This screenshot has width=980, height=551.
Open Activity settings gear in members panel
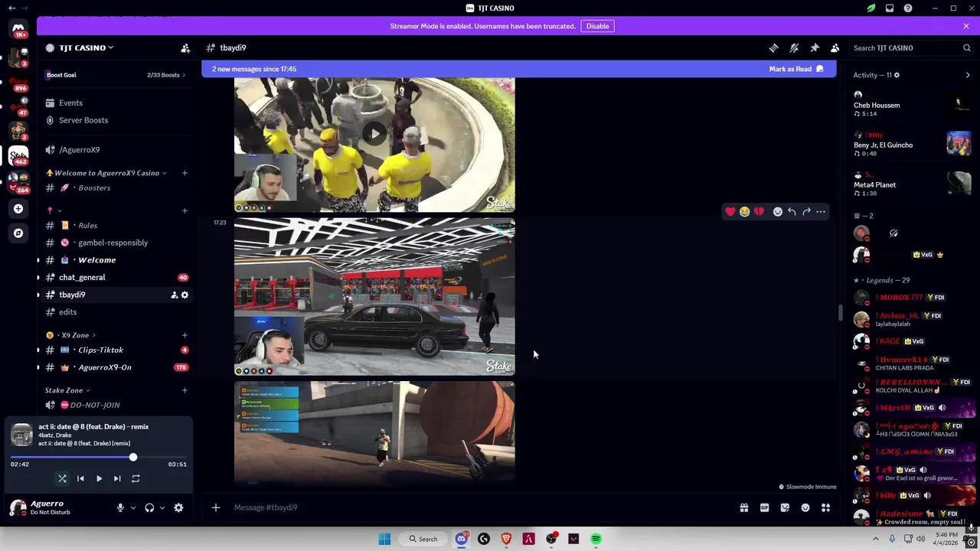(897, 75)
